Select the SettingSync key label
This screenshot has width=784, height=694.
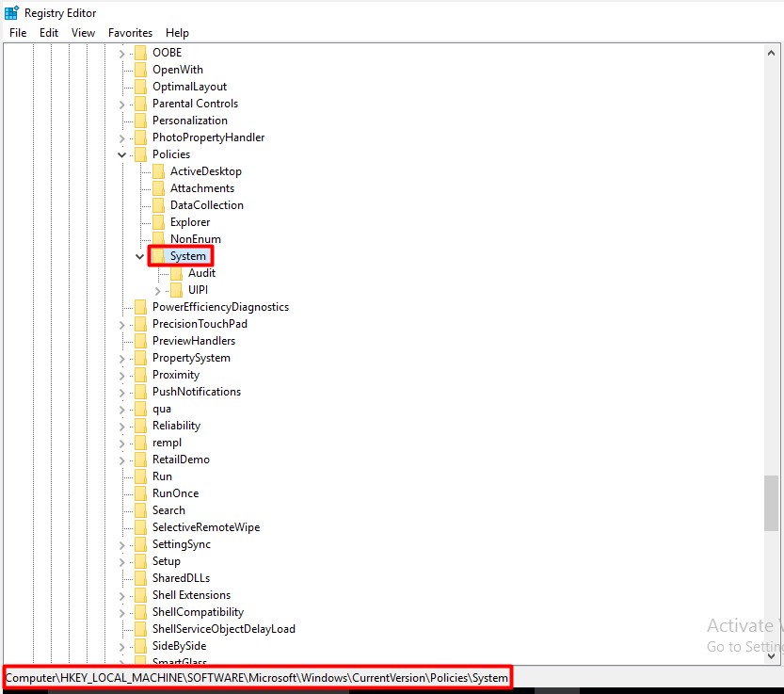[182, 544]
